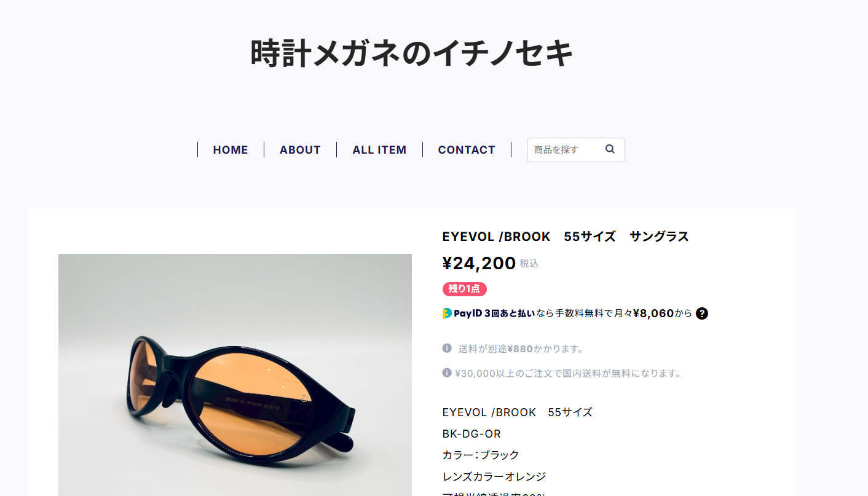Click the 送料が別途¥880かかります shipping text

point(521,348)
